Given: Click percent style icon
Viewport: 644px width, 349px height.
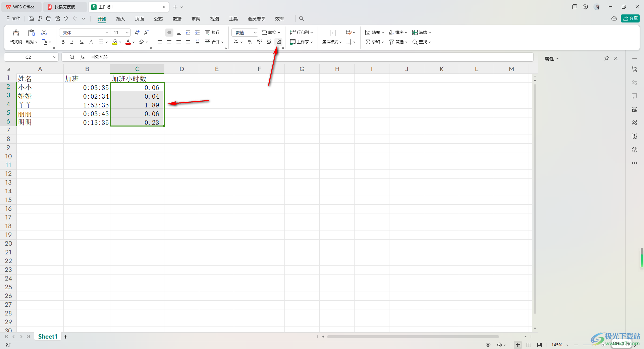Looking at the screenshot, I should [x=250, y=42].
